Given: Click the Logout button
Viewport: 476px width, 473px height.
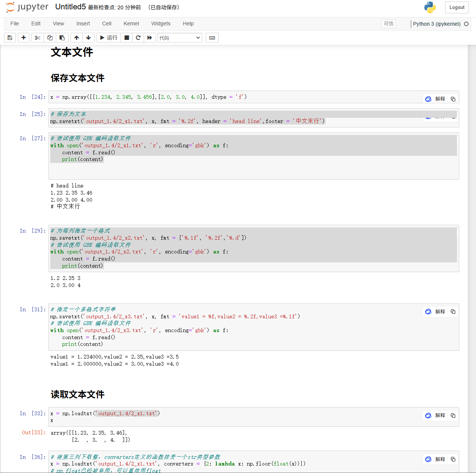Looking at the screenshot, I should pos(457,7).
